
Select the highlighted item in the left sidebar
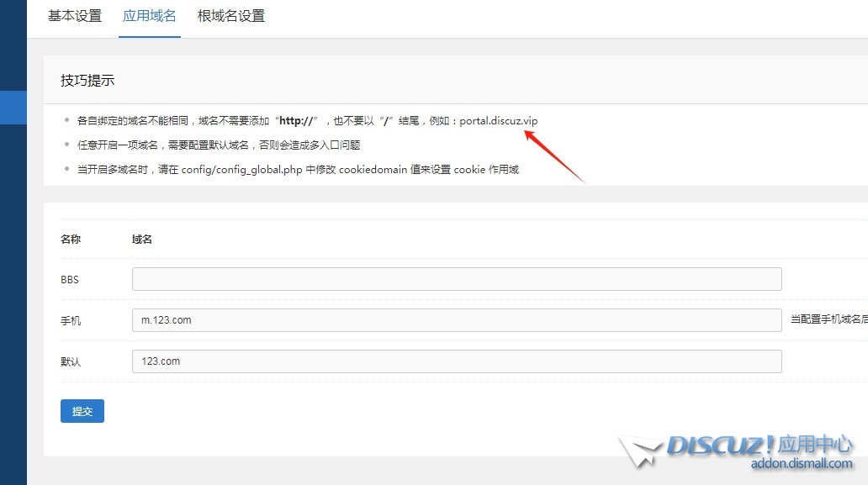13,108
